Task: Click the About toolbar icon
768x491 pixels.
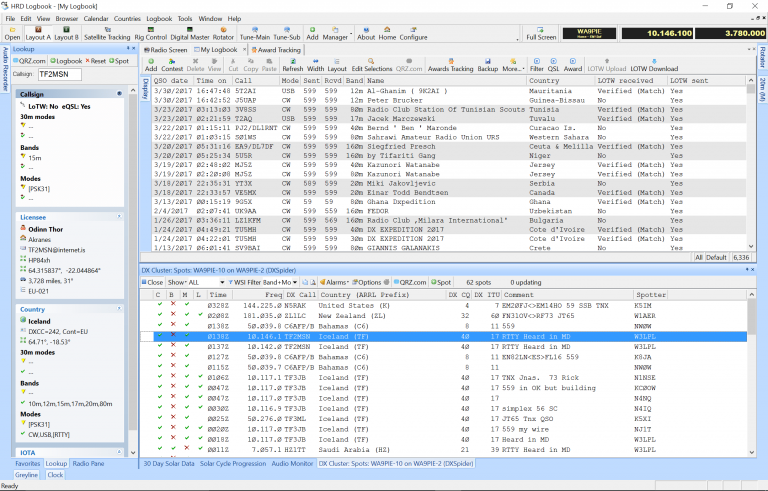Action: pyautogui.click(x=366, y=33)
